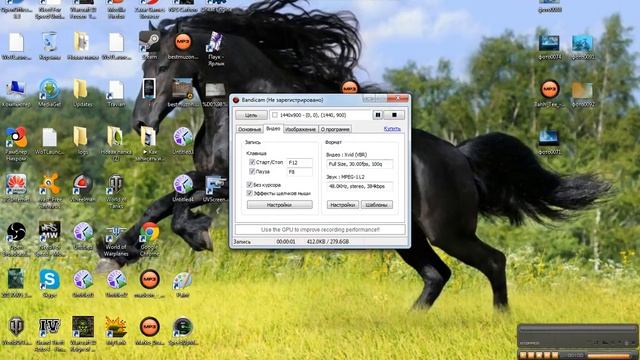
Task: Open Настройки under the Запись section
Action: 280,204
